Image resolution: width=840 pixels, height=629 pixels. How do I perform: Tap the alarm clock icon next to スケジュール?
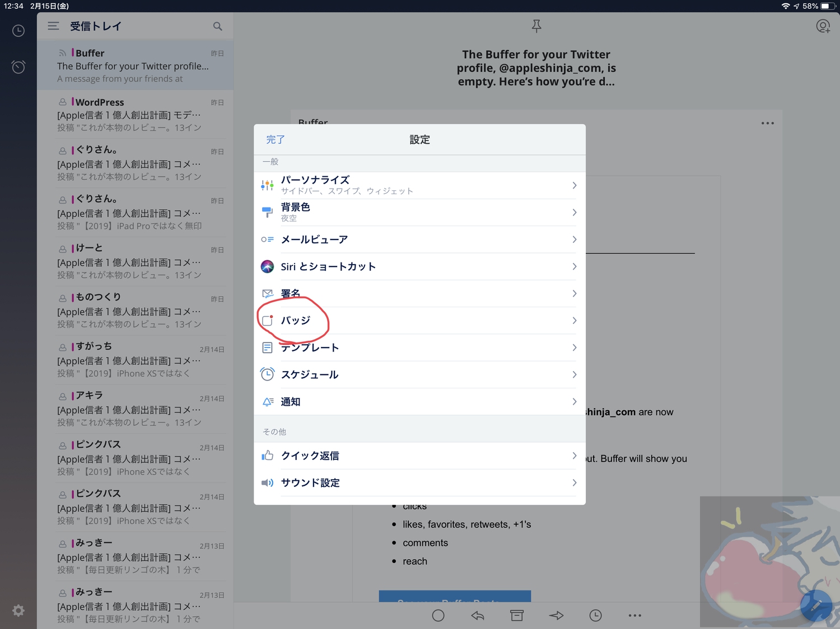267,374
